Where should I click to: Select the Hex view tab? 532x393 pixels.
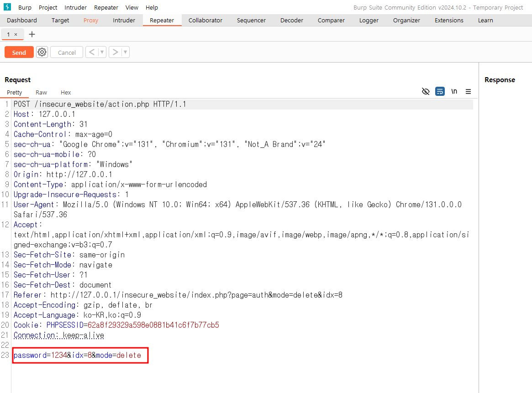point(65,93)
